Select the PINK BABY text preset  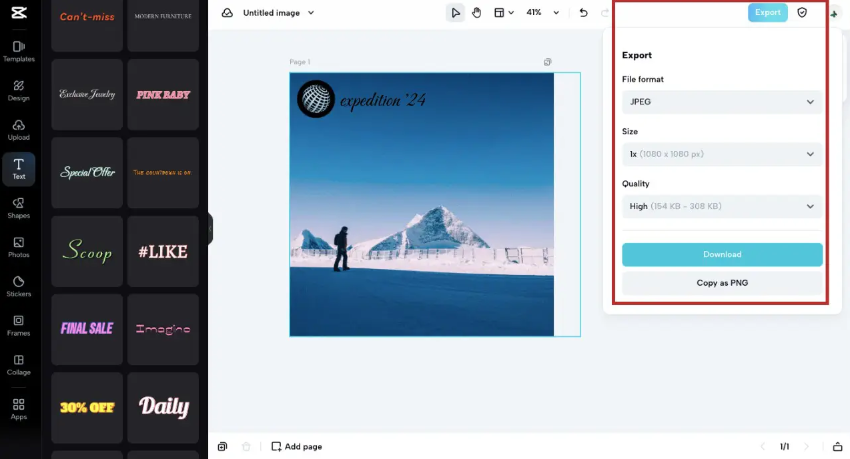tap(163, 94)
